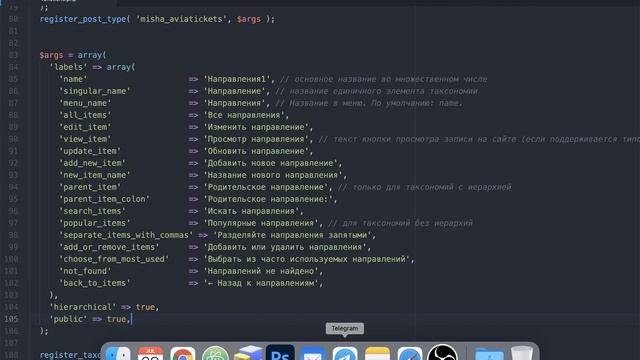Open OBS Studio from the dock
Screen dimensions: 640x360
[442, 353]
